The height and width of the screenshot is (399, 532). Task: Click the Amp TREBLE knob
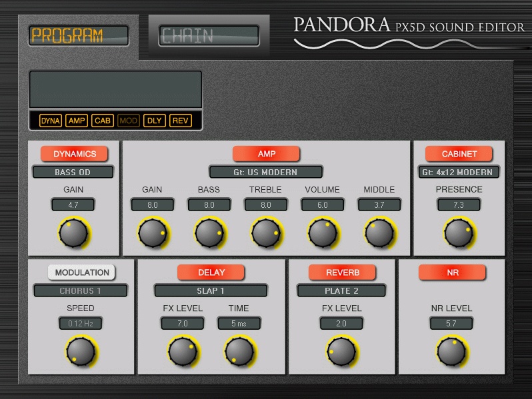[x=266, y=233]
